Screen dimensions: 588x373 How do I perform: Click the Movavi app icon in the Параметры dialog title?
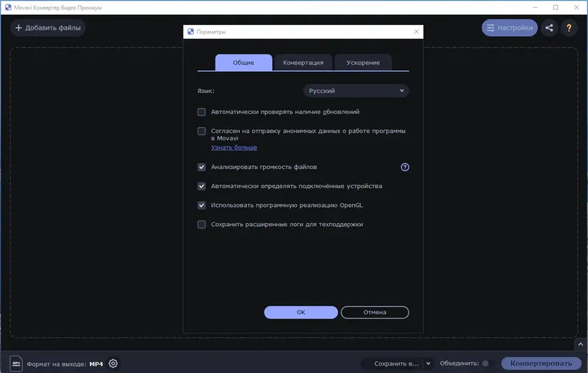click(x=190, y=32)
